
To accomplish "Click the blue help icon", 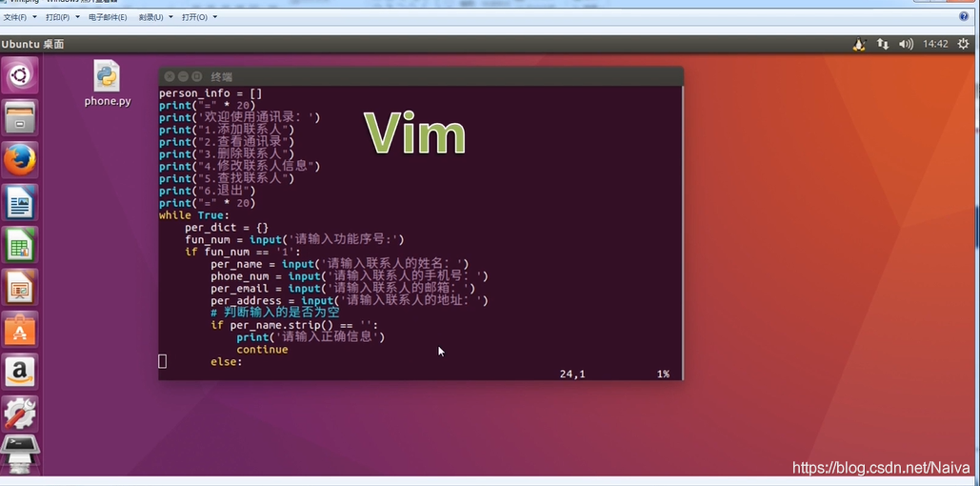I will 964,17.
